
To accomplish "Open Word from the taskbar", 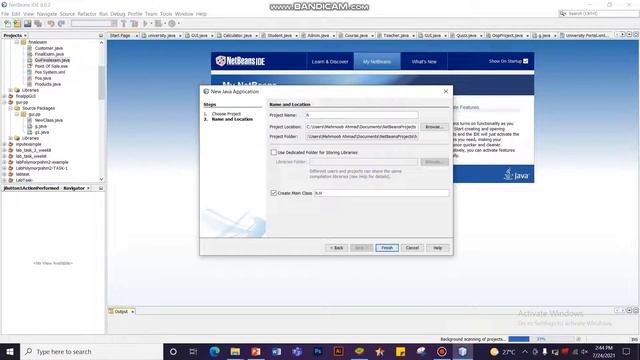I will tap(276, 351).
